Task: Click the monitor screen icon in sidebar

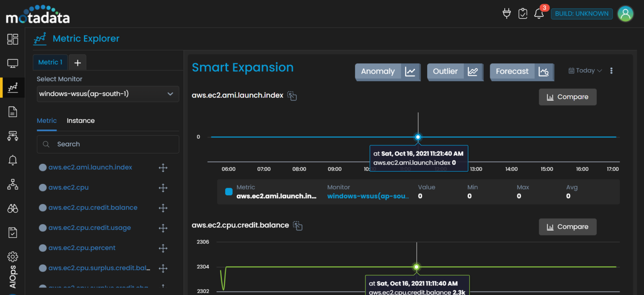Action: point(13,64)
